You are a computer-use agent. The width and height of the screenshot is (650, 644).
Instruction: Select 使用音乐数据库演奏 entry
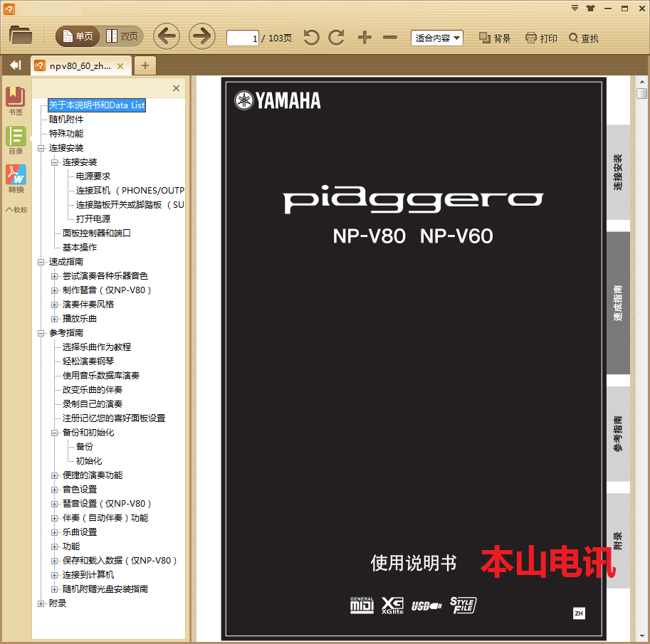point(100,376)
